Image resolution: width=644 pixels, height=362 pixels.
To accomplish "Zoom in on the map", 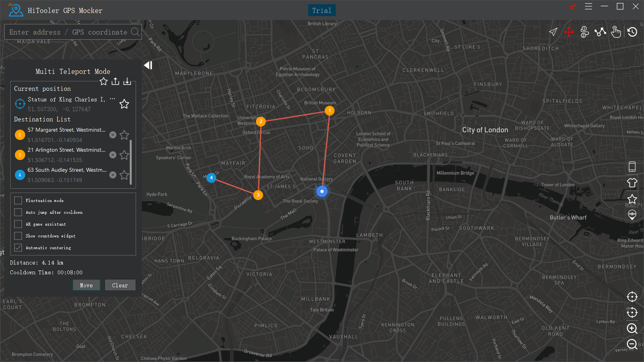I will 632,329.
